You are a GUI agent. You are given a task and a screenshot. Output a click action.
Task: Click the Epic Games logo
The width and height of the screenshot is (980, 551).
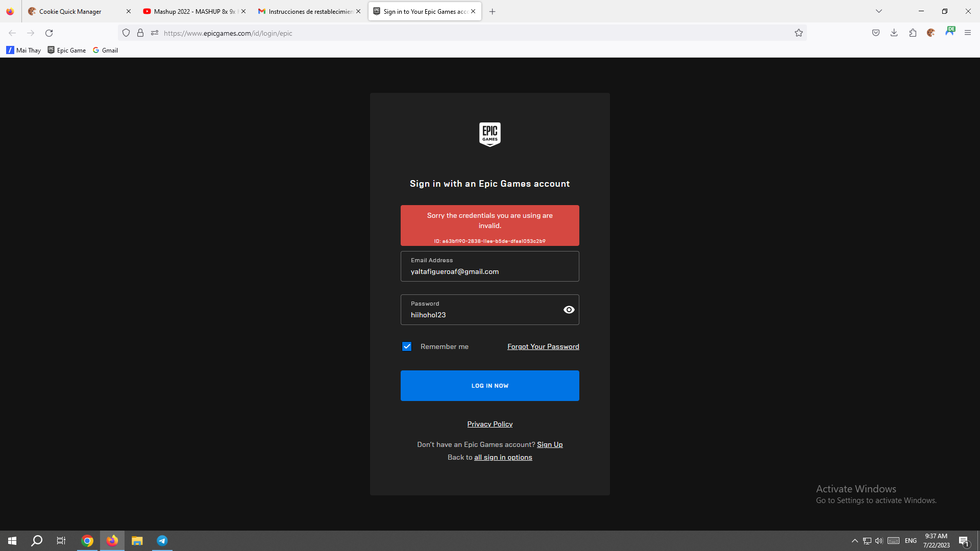[x=490, y=134]
